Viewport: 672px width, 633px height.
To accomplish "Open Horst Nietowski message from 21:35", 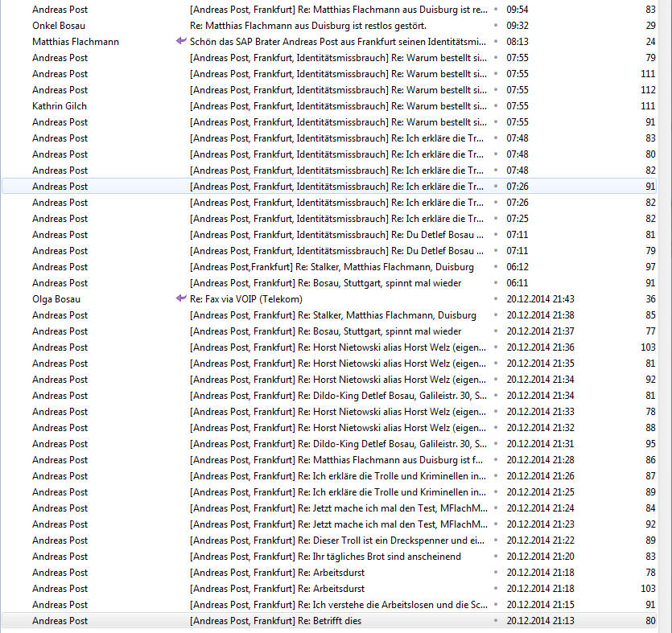I will 338,364.
